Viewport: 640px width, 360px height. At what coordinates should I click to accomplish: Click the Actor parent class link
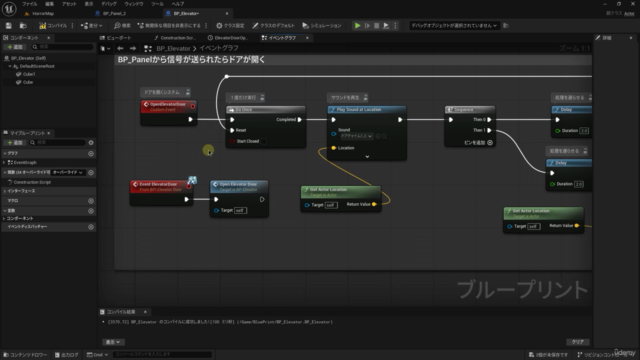tap(629, 13)
